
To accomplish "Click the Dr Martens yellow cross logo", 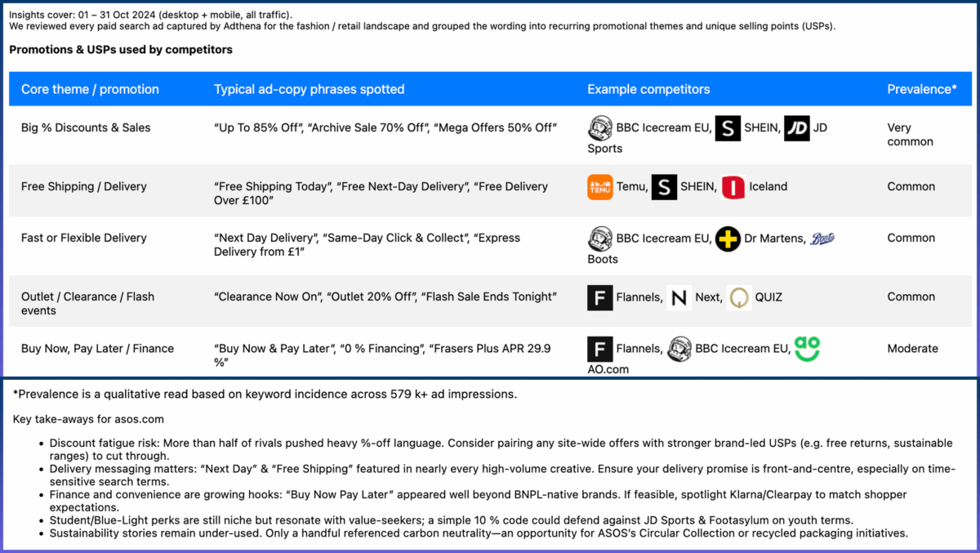I will [x=728, y=239].
